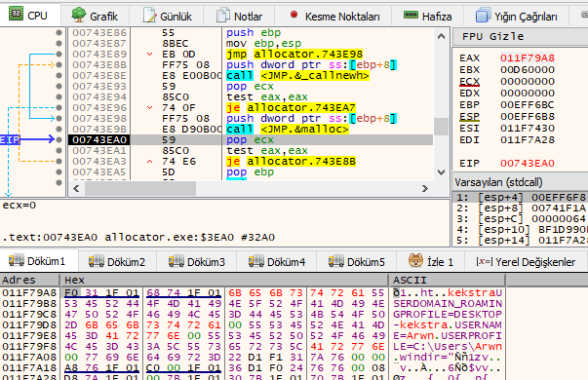Toggle breakpoint dot at address 00743E9B

click(59, 129)
